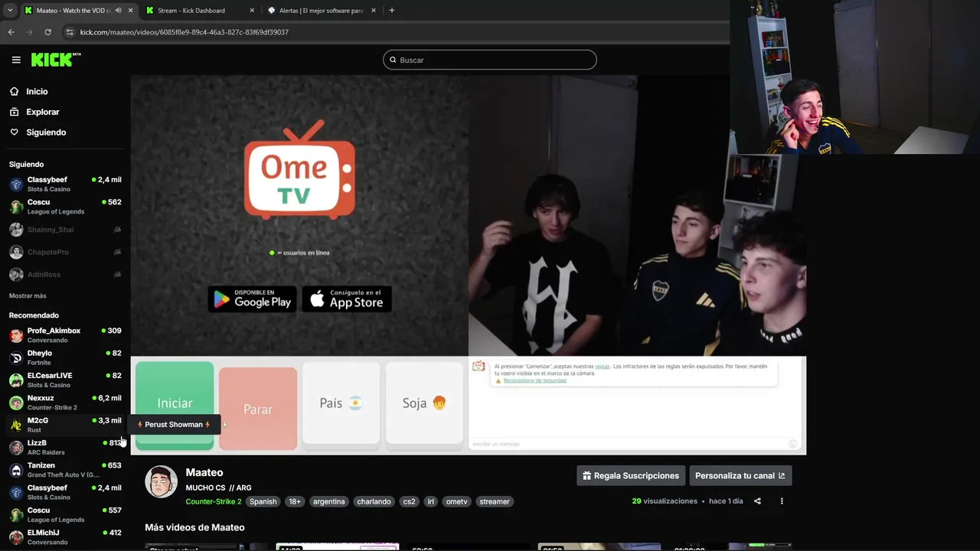Click ChapotePro offline status icon

tap(117, 252)
